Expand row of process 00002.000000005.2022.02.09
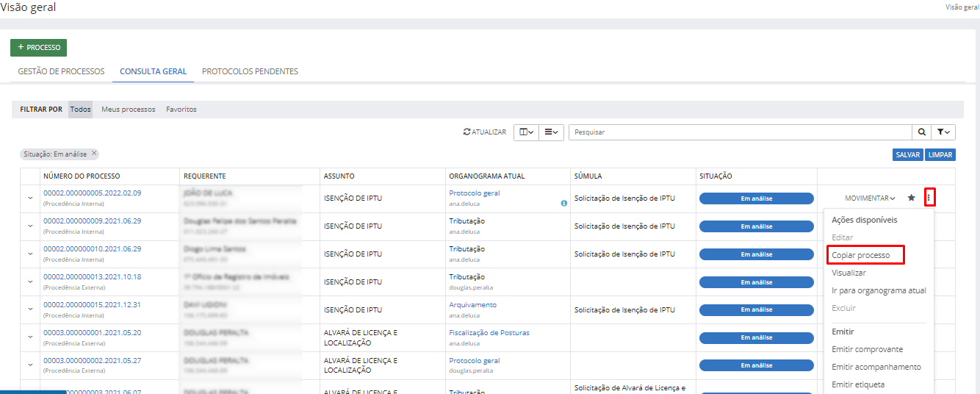 pos(30,198)
